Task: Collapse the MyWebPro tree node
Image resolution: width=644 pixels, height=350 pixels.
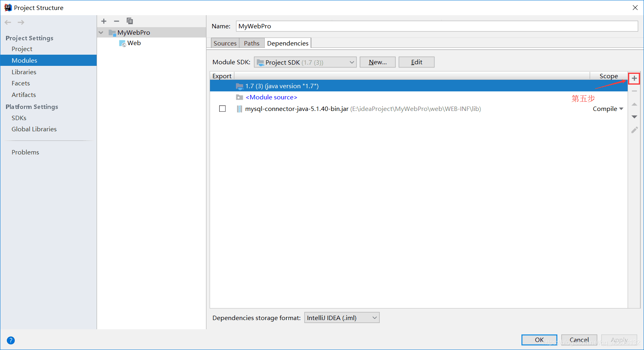Action: tap(101, 33)
